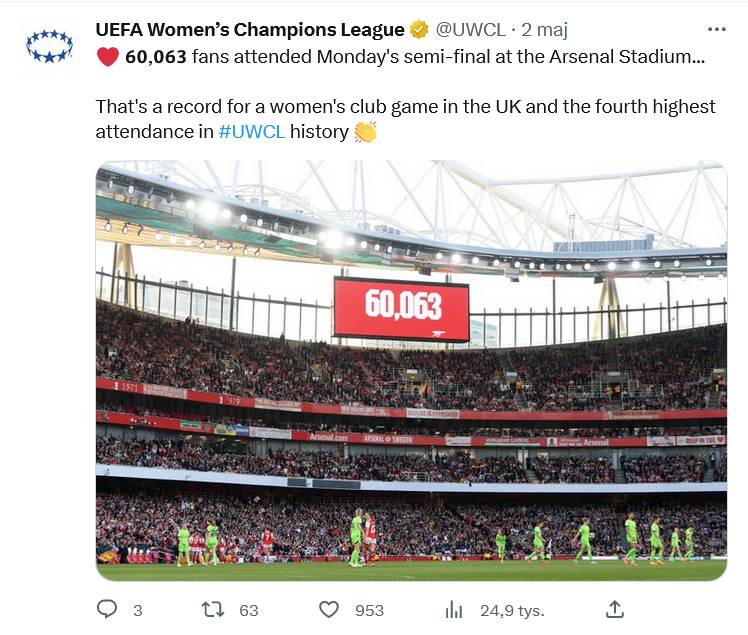Click the retweet arrows icon
This screenshot has height=635, width=748.
click(x=213, y=609)
